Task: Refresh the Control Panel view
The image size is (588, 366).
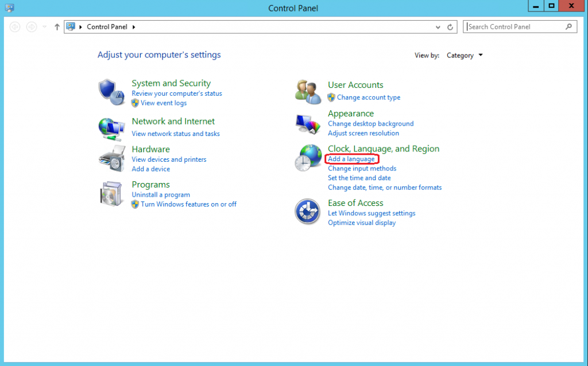Action: 450,27
